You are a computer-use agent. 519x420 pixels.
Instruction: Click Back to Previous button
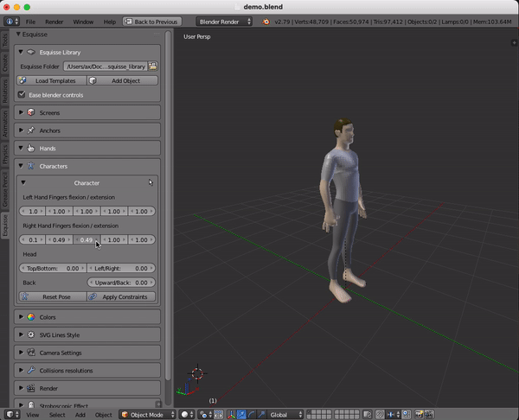coord(152,22)
